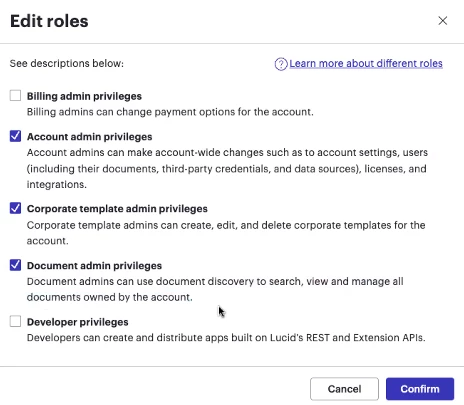This screenshot has height=405, width=464.
Task: Open 'Learn more about different roles' link
Action: [x=366, y=63]
